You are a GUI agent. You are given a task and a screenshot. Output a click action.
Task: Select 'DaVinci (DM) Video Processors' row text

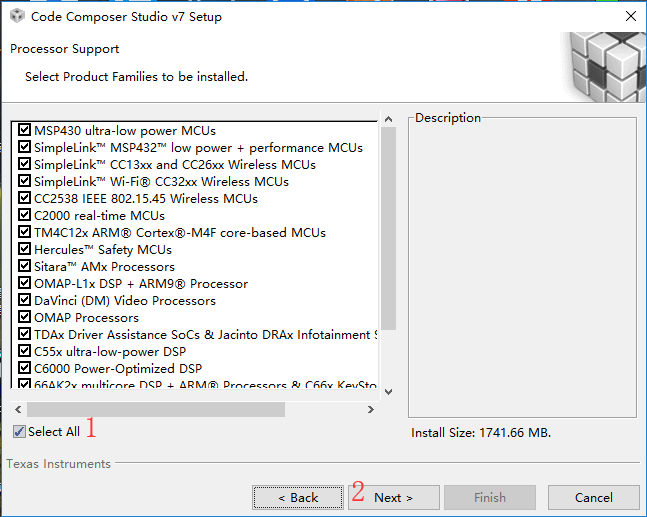(x=125, y=300)
